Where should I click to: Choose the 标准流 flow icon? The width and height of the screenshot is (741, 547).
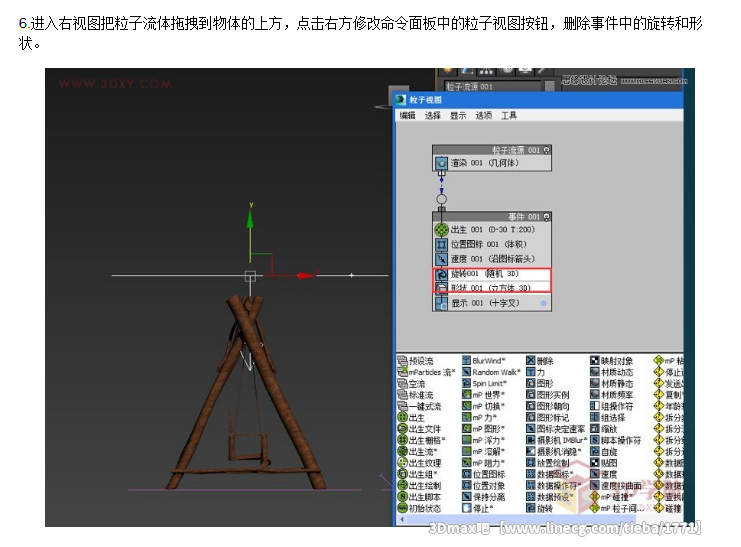coord(402,395)
